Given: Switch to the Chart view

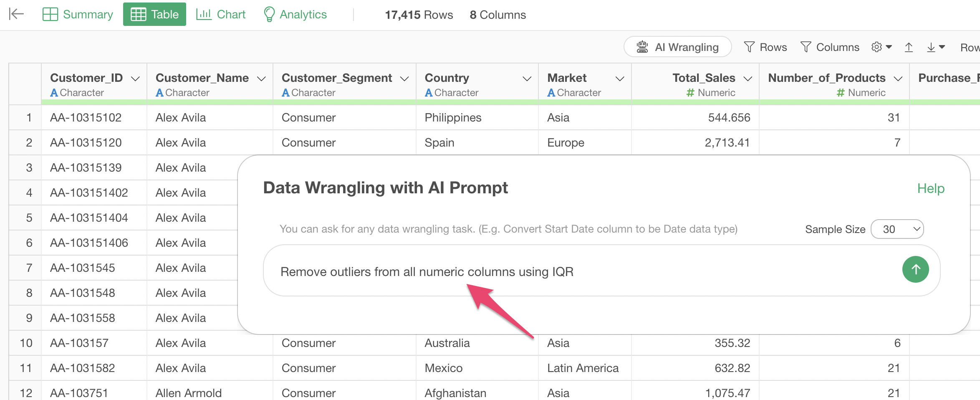Looking at the screenshot, I should pyautogui.click(x=221, y=14).
